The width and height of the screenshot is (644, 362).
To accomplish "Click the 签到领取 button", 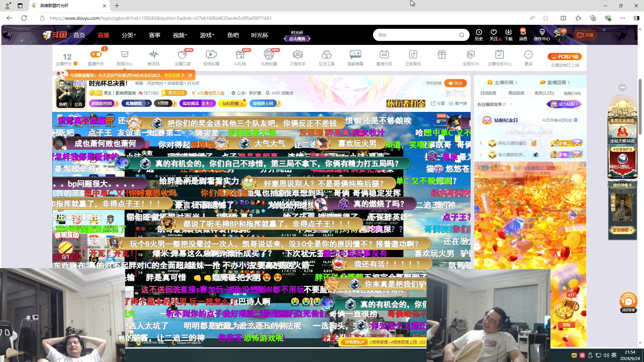I will tap(622, 230).
